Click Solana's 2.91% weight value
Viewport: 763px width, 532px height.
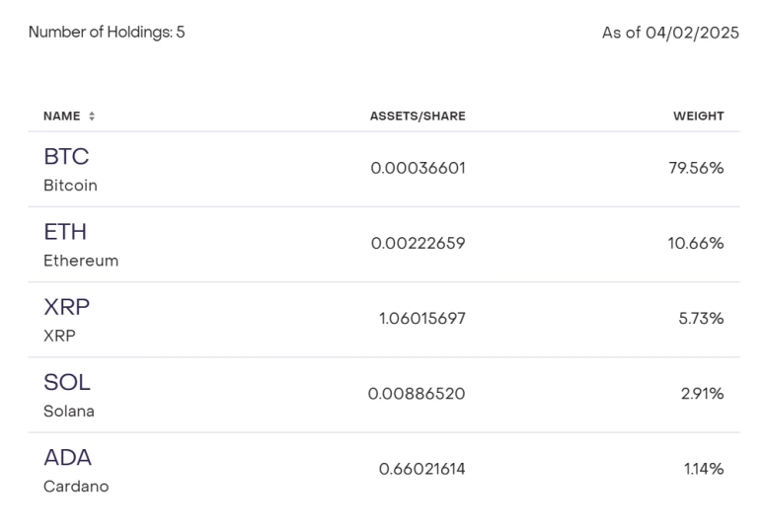coord(702,394)
